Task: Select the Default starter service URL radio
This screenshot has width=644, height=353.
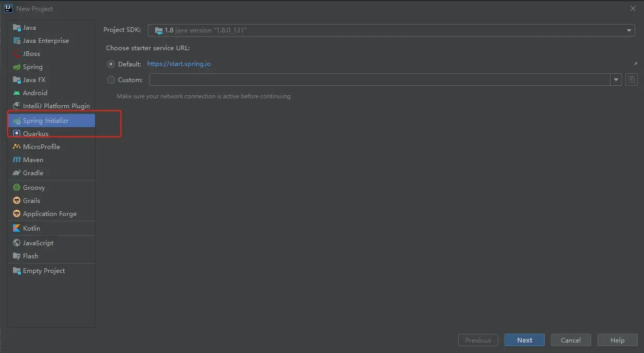Action: tap(111, 63)
